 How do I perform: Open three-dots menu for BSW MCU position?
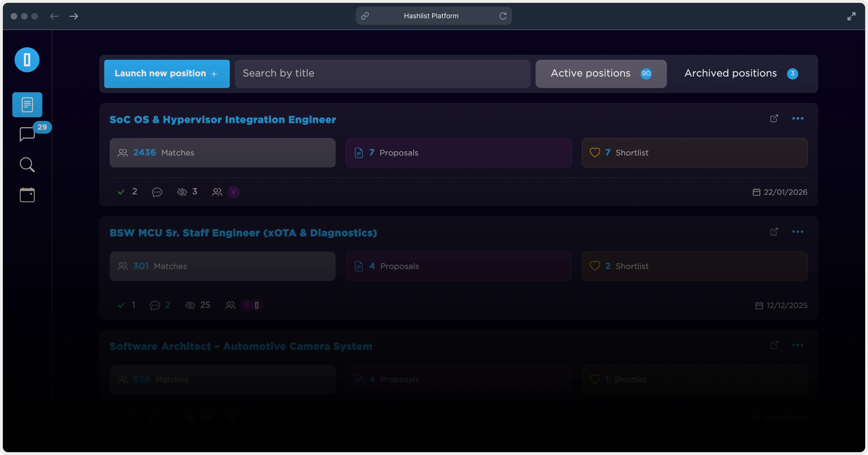[x=798, y=232]
